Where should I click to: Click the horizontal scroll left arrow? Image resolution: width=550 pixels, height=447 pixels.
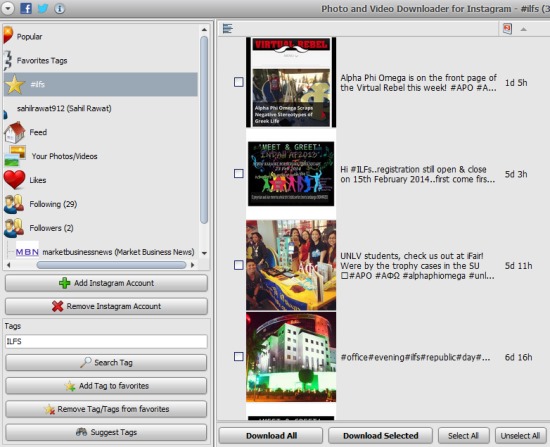pos(9,265)
